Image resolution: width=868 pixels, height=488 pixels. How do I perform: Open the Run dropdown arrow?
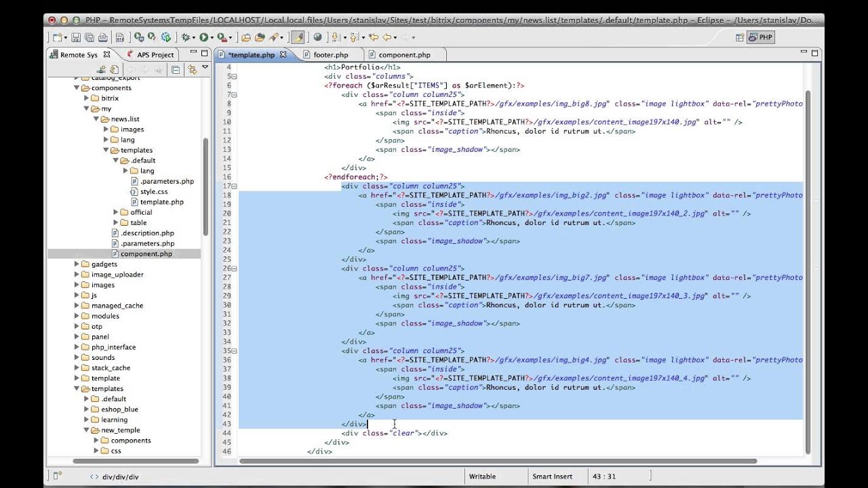pyautogui.click(x=212, y=38)
